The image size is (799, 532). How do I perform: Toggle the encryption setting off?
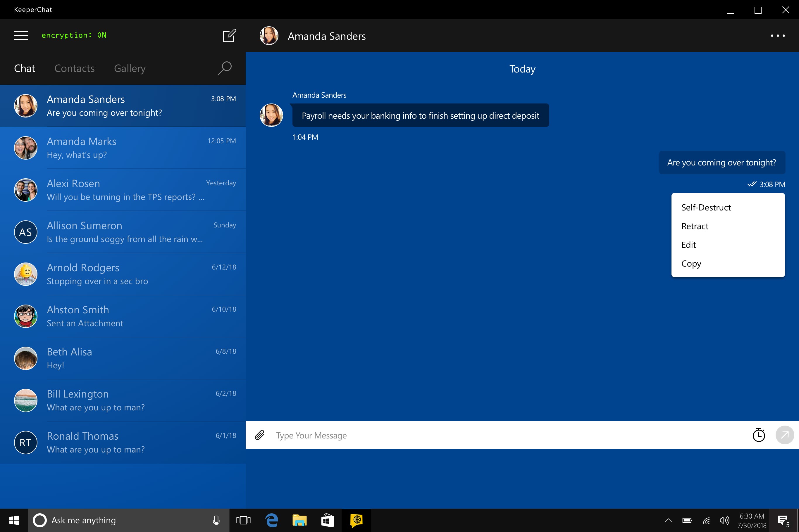point(74,35)
